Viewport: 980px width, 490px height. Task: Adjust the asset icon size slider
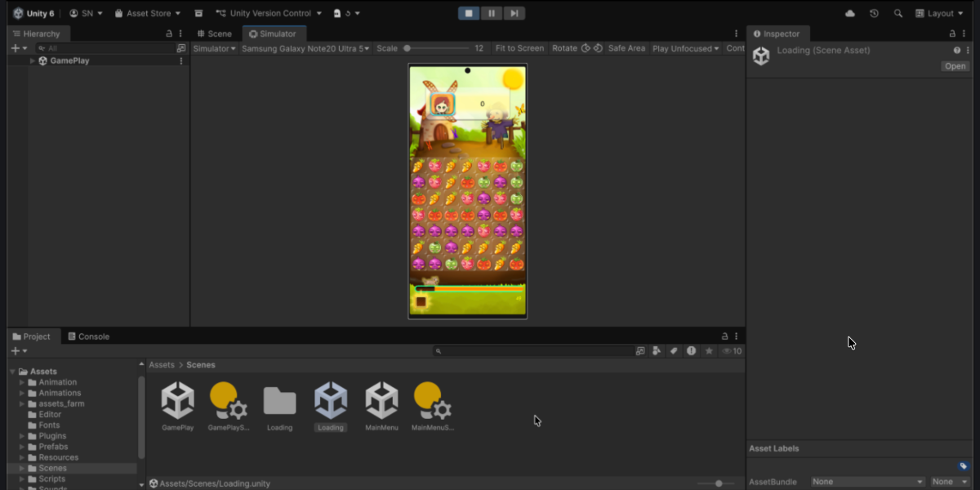tap(718, 483)
